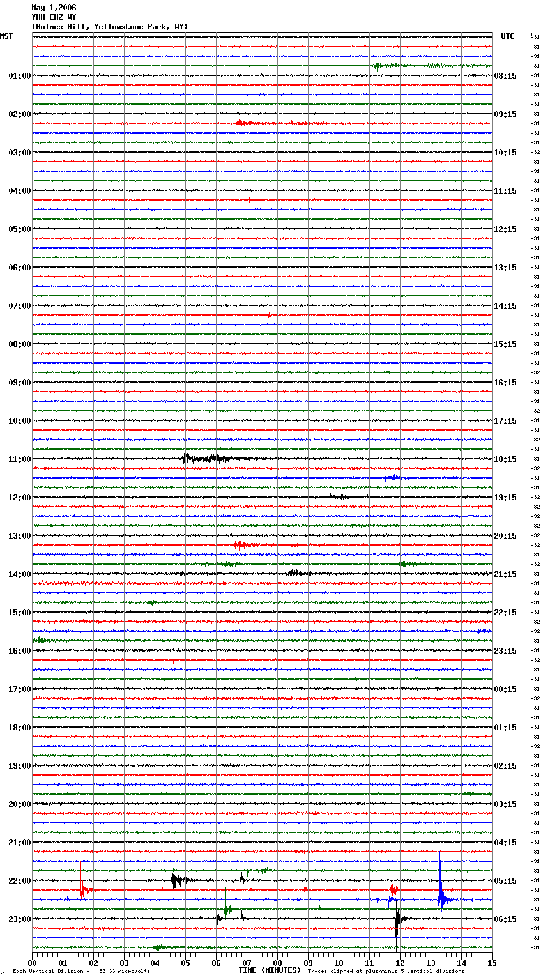
Task: Click the date label May 1,2006
Action: [54, 8]
